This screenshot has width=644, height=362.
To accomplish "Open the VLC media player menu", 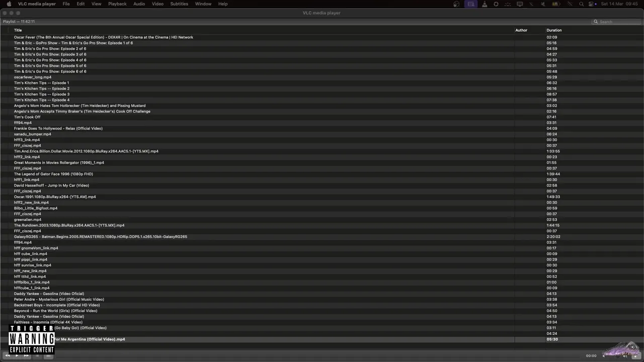I will (37, 4).
